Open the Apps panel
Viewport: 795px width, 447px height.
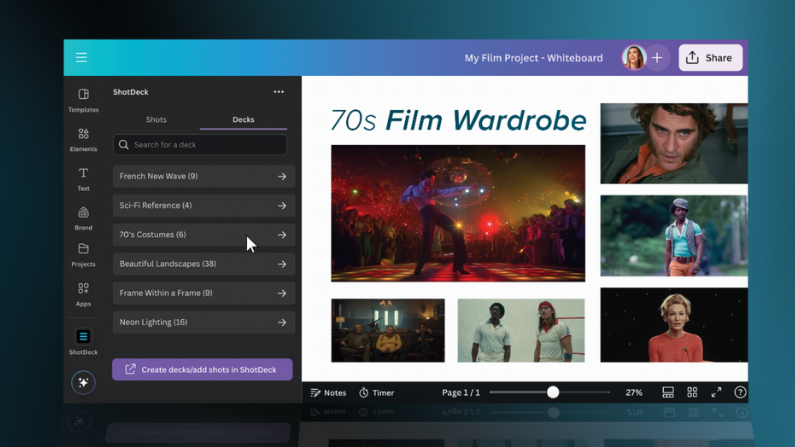tap(84, 294)
